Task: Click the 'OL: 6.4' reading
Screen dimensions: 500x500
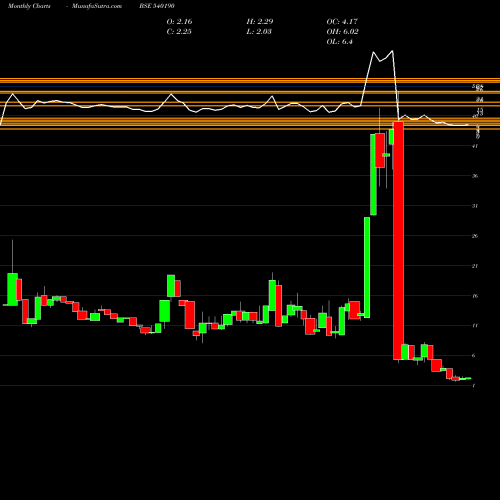Action: pyautogui.click(x=339, y=42)
